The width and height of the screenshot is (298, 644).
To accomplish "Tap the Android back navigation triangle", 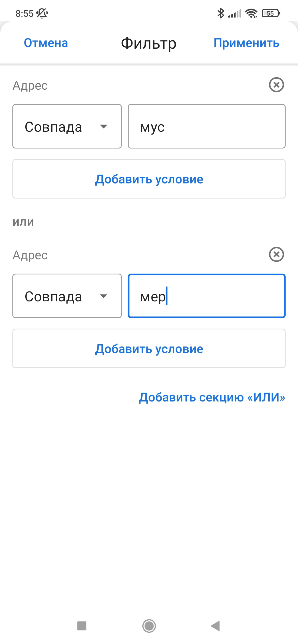I will coord(215,626).
